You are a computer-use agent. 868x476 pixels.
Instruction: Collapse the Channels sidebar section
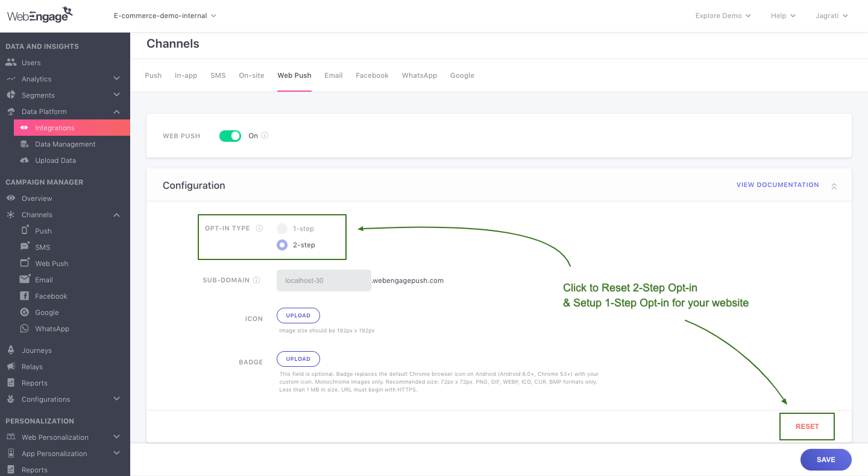point(116,215)
